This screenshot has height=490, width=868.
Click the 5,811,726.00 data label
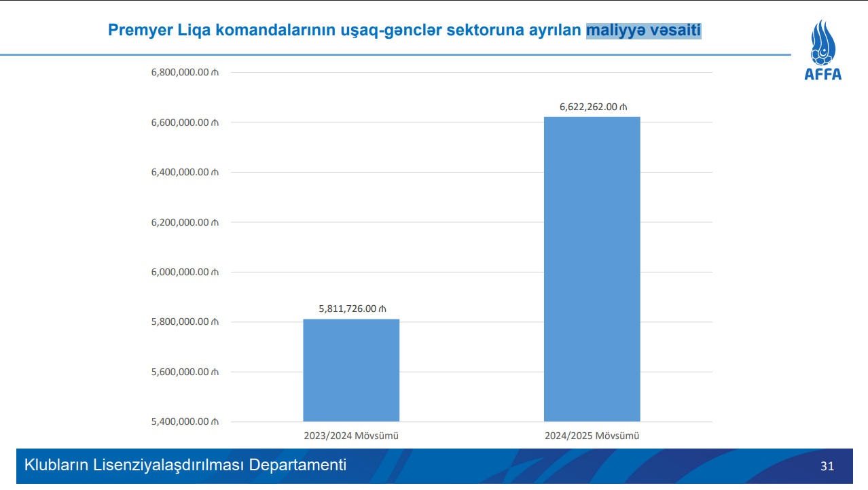tap(352, 309)
